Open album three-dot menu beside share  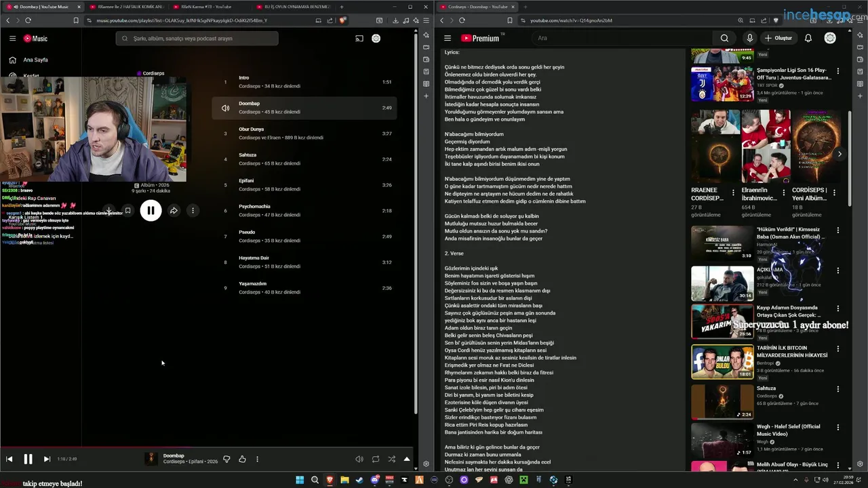pyautogui.click(x=193, y=211)
